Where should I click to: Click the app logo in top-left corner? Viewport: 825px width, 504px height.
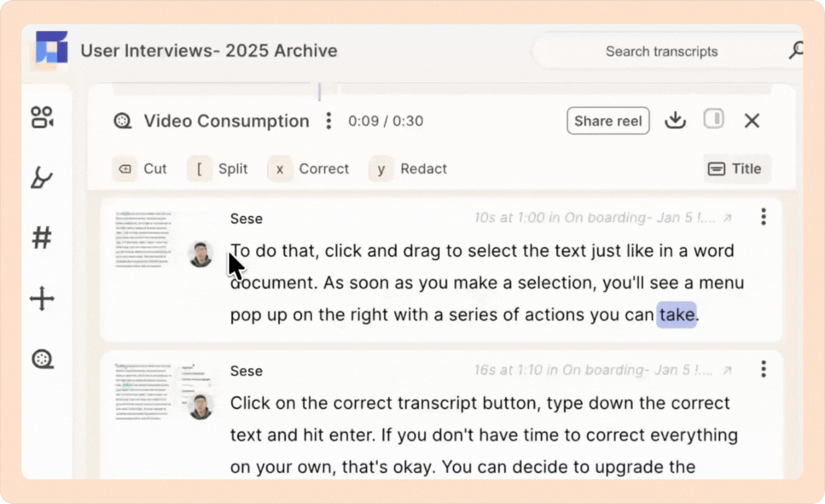(x=51, y=47)
